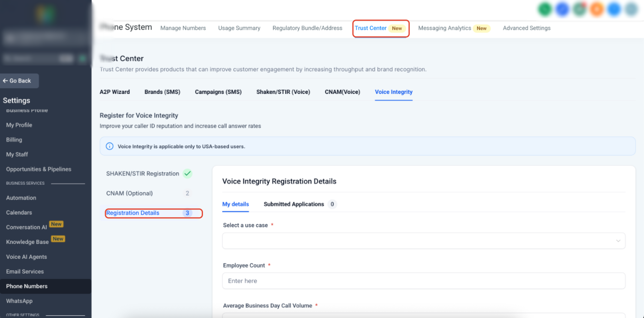Screen dimensions: 644x318
Task: Open Automation settings
Action: point(21,198)
